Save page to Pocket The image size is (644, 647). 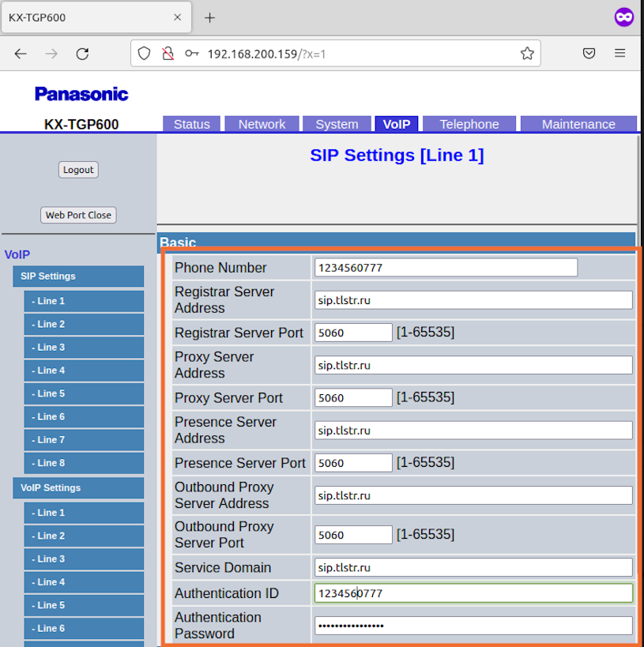click(x=589, y=53)
